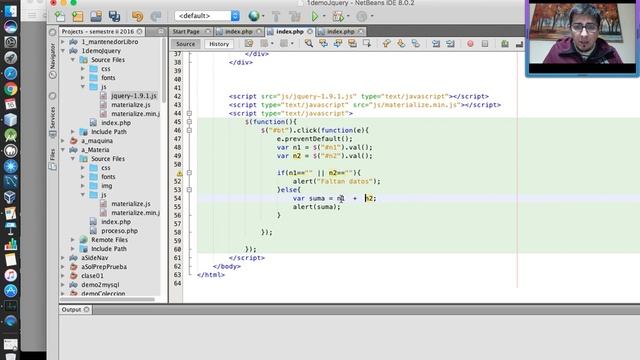Collapse the 1demoJquery project node
Screen dimensions: 640x360
pos(63,51)
